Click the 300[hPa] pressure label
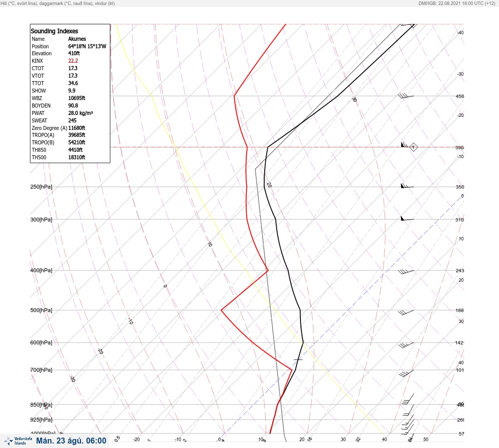The height and width of the screenshot is (448, 499). [x=41, y=220]
